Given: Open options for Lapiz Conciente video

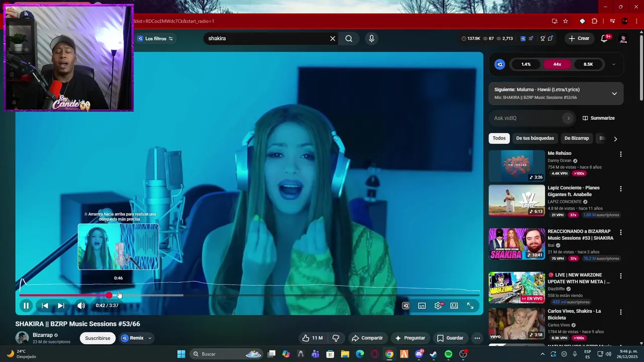Looking at the screenshot, I should [620, 189].
